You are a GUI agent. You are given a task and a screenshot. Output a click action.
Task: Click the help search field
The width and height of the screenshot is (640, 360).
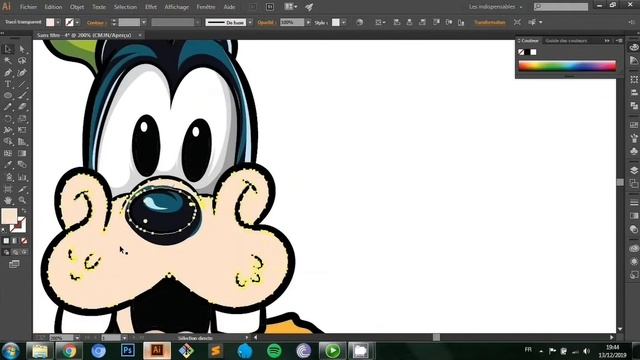(x=561, y=7)
